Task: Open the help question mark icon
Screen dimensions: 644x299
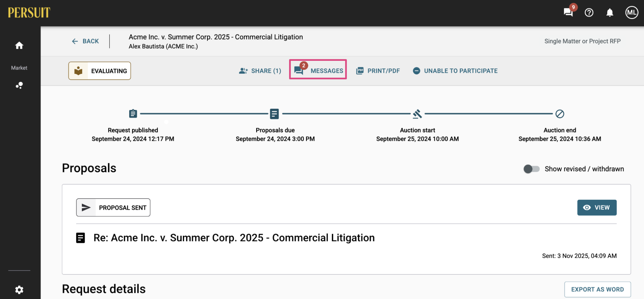Action: tap(589, 12)
